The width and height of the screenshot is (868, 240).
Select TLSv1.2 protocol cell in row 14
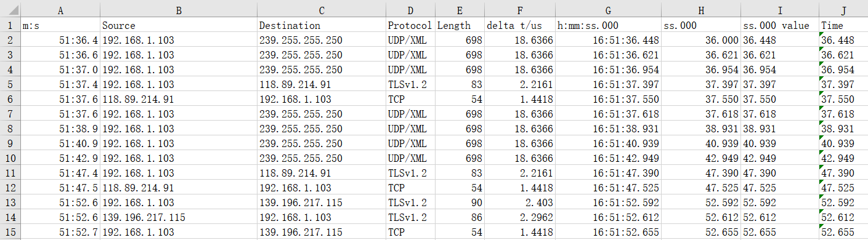click(411, 217)
